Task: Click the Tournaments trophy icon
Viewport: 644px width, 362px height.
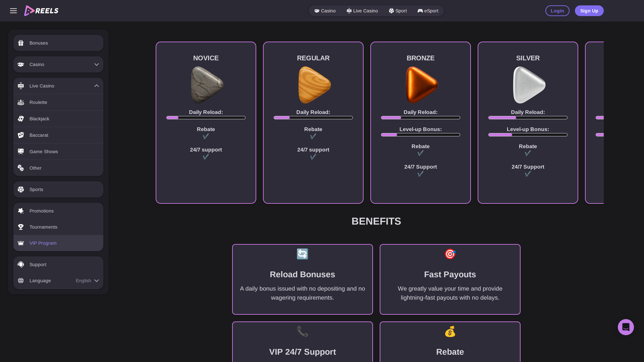Action: tap(20, 227)
